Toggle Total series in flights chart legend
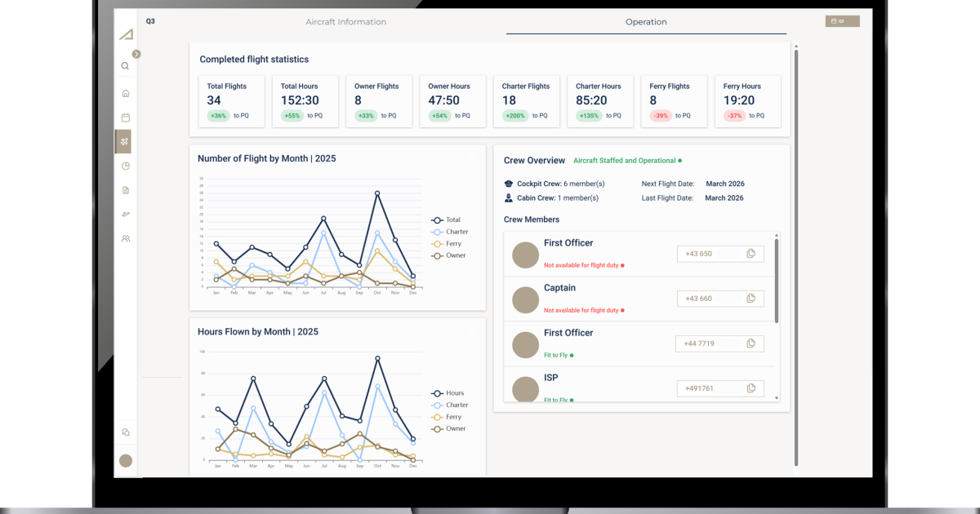The height and width of the screenshot is (514, 980). point(446,219)
